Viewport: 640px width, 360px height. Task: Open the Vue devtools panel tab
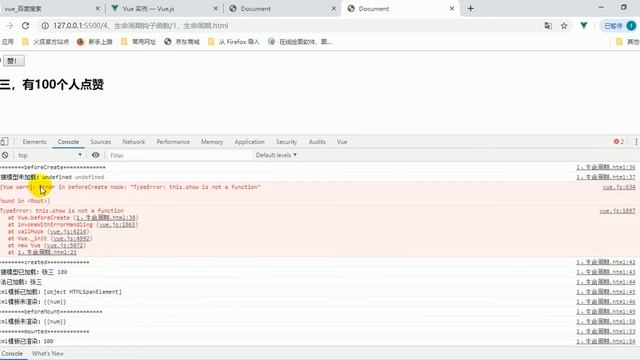[x=342, y=142]
